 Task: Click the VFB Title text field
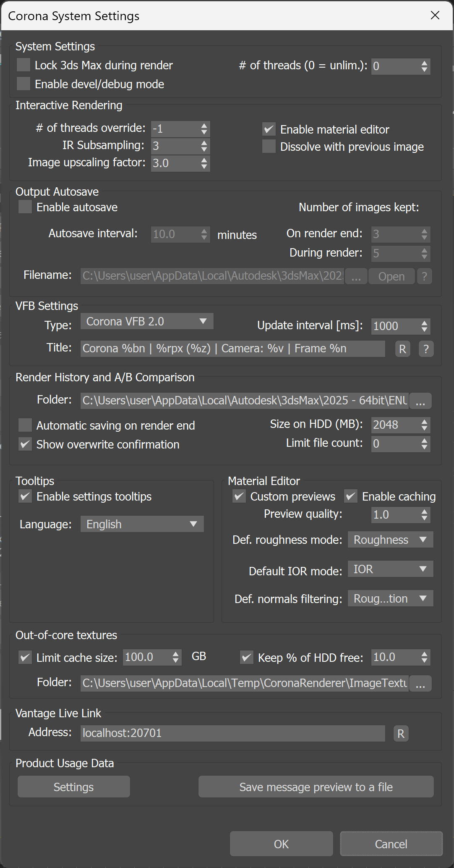(x=233, y=349)
